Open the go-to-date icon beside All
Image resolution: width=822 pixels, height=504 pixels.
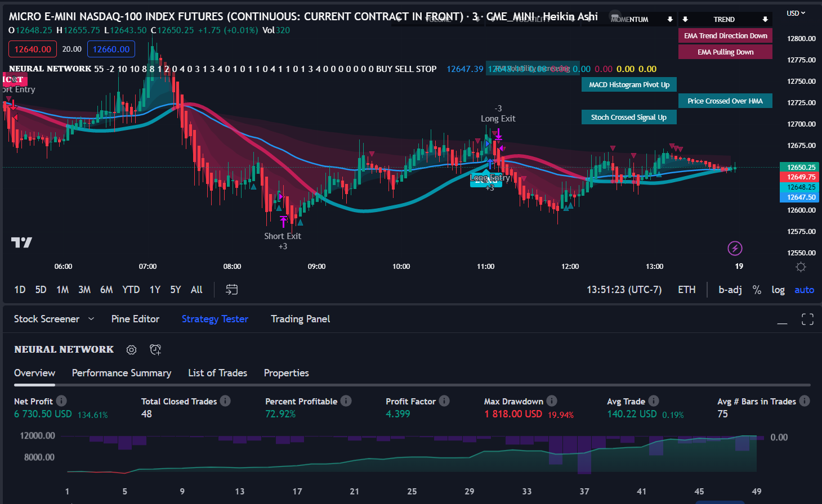click(231, 289)
